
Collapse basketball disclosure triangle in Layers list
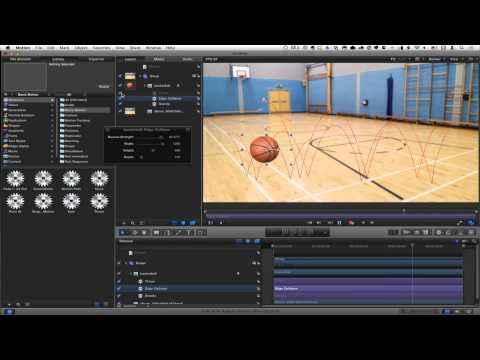(x=145, y=86)
